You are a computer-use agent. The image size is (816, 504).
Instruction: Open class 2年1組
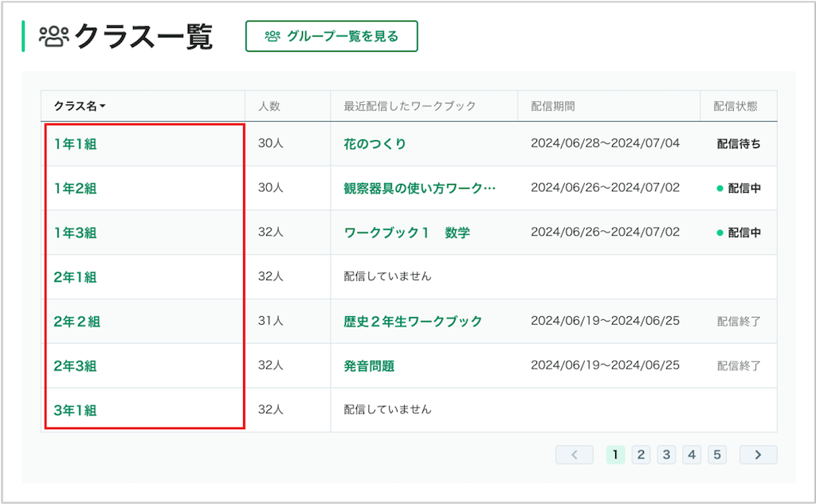tap(76, 277)
